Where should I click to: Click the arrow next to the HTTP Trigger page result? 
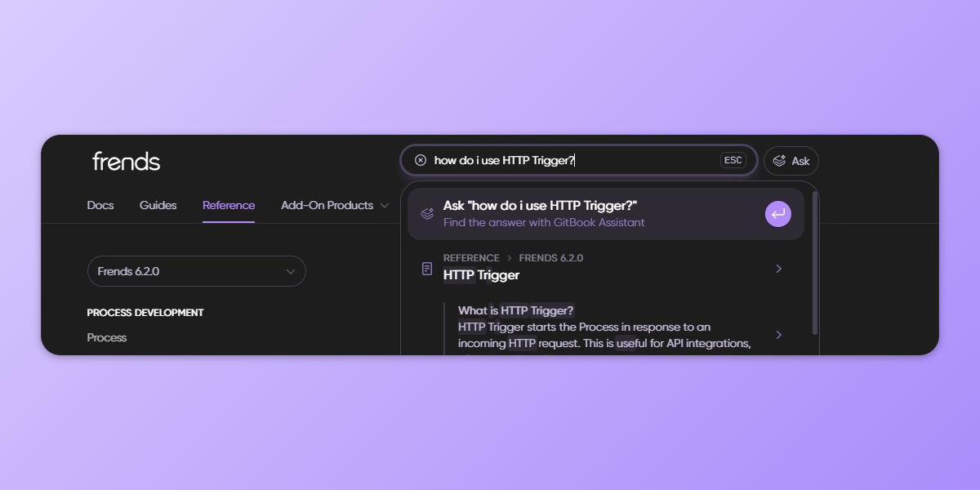[x=778, y=269]
